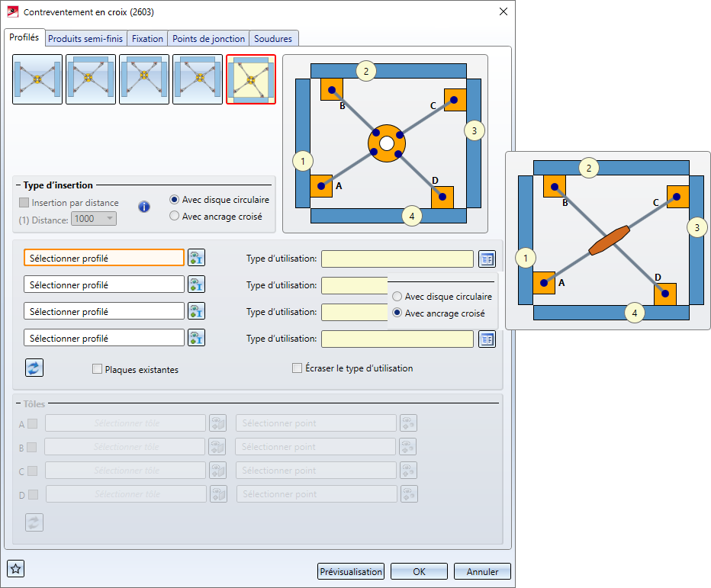Image resolution: width=711 pixels, height=588 pixels.
Task: Switch to the Produits semi-finis tab
Action: pos(86,39)
